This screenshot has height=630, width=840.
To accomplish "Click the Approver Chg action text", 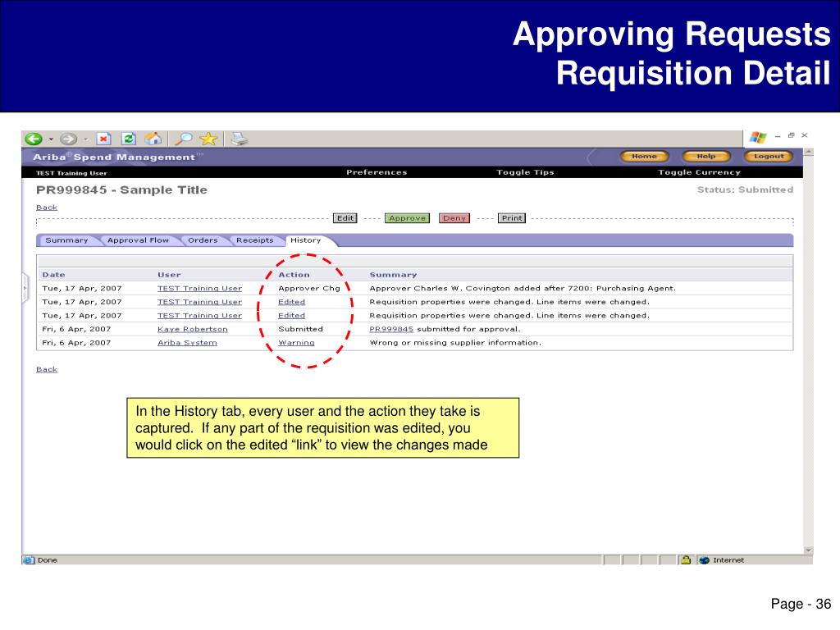I will coord(309,288).
